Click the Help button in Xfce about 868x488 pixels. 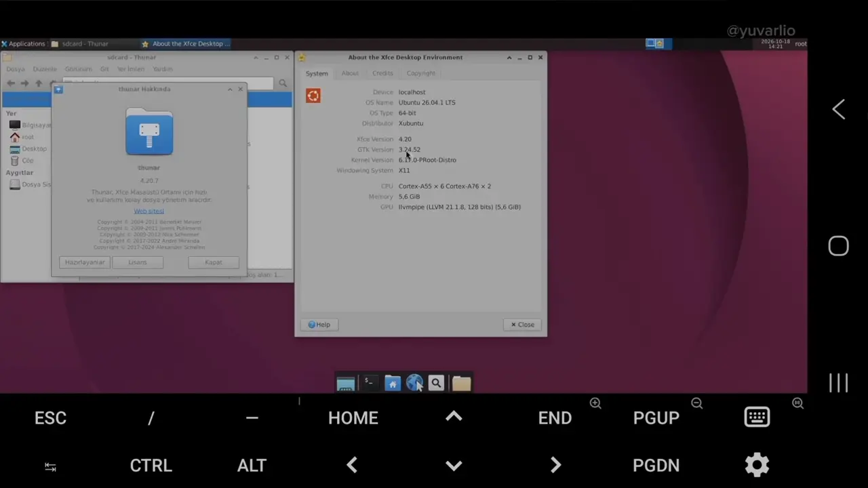tap(319, 325)
